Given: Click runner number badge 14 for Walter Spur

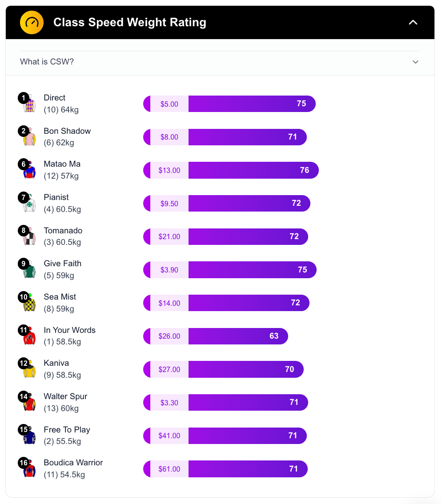Looking at the screenshot, I should [24, 396].
